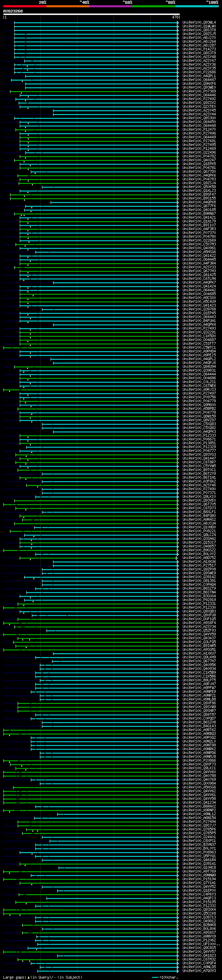Image resolution: width=222 pixels, height=980 pixels.
Task: Select hit label UniRef100_Q39142
Action: point(199,577)
